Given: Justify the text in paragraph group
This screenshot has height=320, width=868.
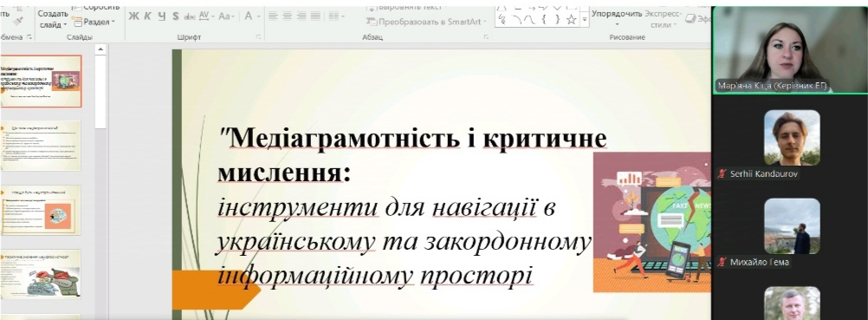Looking at the screenshot, I should click(x=316, y=16).
